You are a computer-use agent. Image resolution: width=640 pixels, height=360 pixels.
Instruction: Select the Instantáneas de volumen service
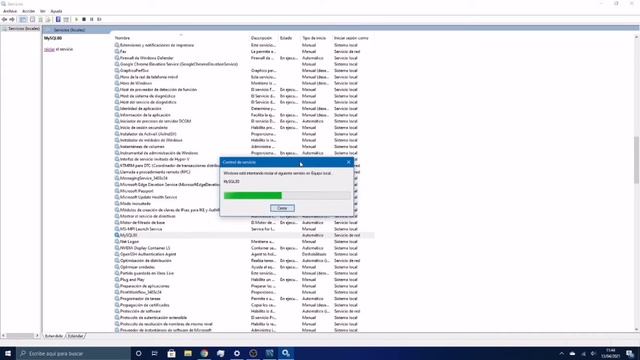pyautogui.click(x=244, y=147)
